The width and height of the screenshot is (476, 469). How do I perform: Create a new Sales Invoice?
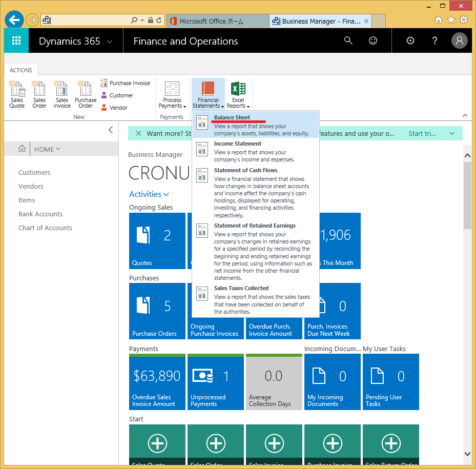pos(62,94)
